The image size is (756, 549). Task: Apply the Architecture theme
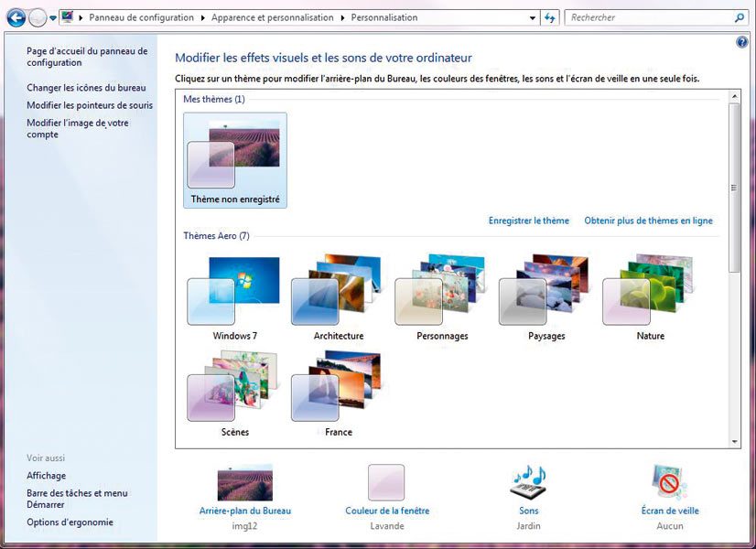tap(339, 298)
